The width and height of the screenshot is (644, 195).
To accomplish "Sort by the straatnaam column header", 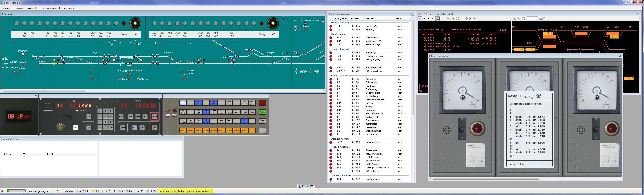I will click(x=369, y=18).
